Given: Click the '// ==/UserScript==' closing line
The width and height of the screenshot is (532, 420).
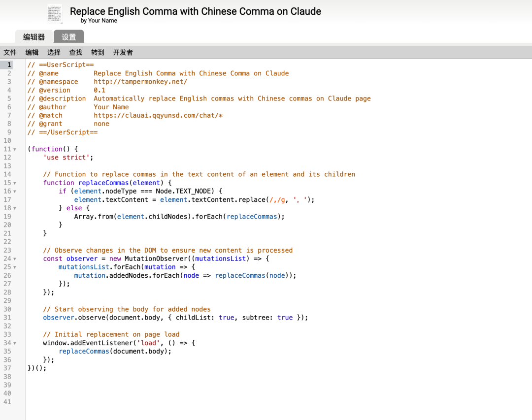Looking at the screenshot, I should 63,132.
